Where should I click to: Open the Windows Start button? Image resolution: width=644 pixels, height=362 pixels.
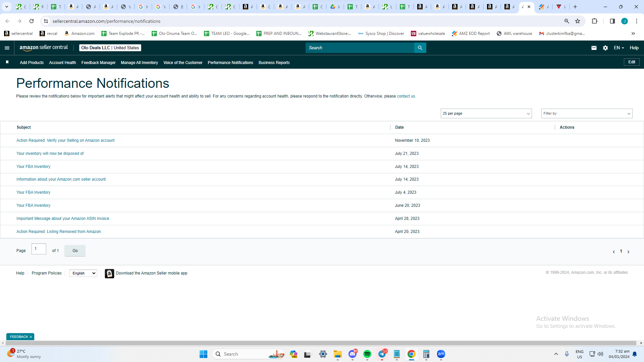pos(203,354)
